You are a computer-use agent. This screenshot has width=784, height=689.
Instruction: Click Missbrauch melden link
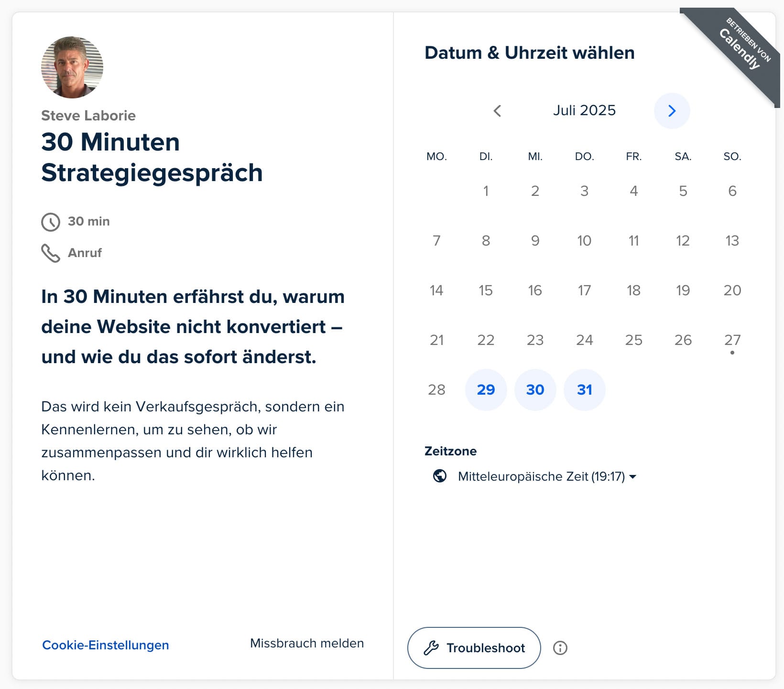coord(307,643)
